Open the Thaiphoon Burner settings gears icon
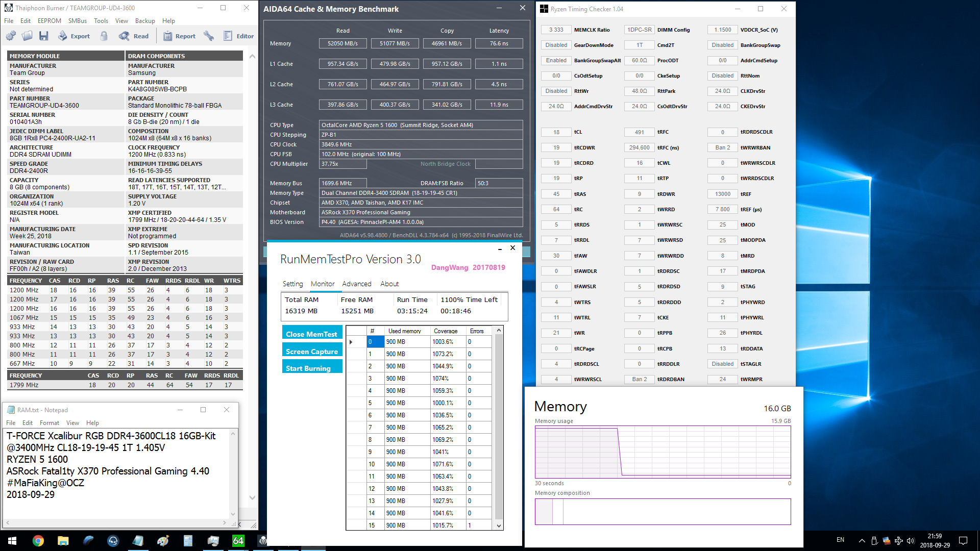The width and height of the screenshot is (980, 551). [11, 36]
